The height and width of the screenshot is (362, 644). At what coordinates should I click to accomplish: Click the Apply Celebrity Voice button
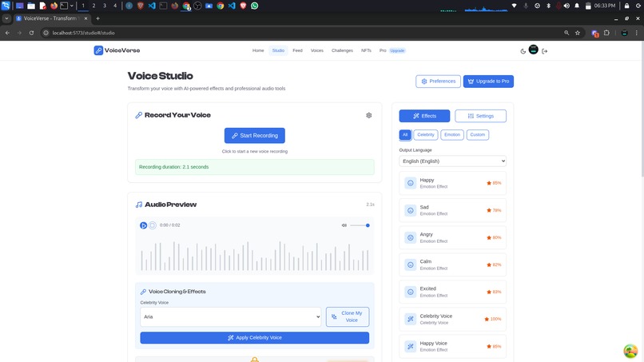pos(255,338)
